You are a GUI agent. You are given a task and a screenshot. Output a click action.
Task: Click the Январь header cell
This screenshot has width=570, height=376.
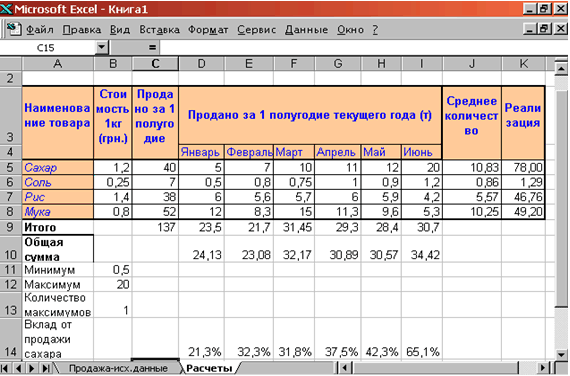202,152
